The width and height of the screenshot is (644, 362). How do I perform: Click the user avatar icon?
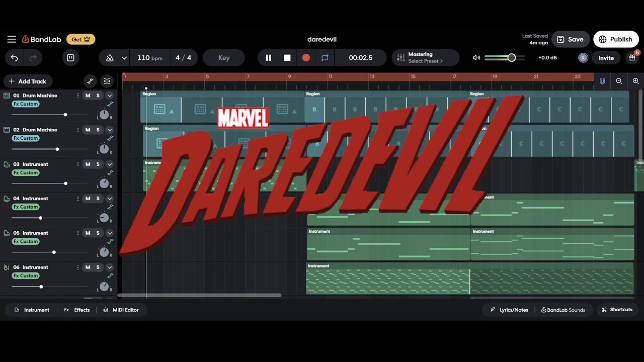pyautogui.click(x=583, y=58)
